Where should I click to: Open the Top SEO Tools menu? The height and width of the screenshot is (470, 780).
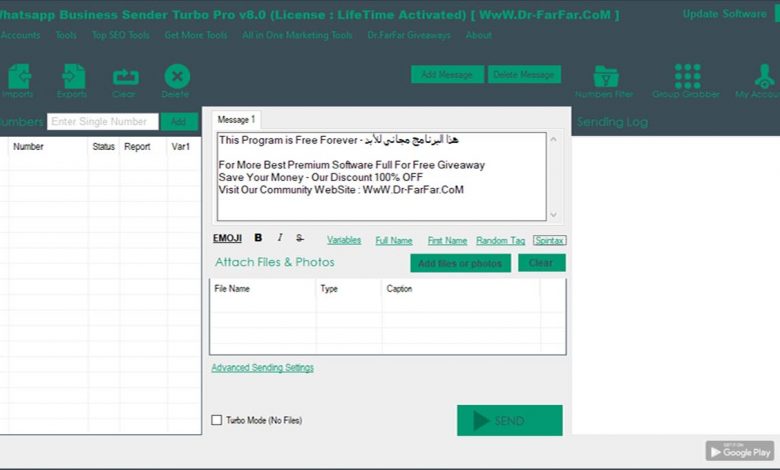(121, 35)
